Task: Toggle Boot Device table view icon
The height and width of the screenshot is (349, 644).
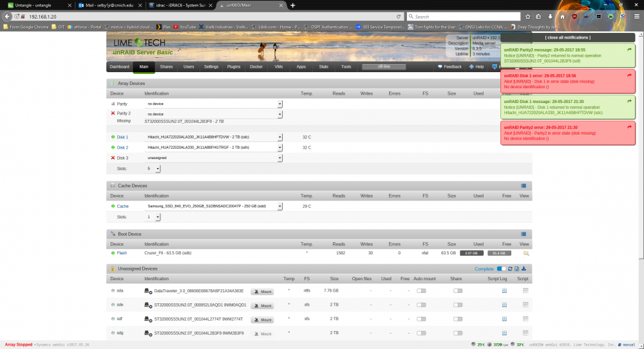Action: (x=524, y=234)
